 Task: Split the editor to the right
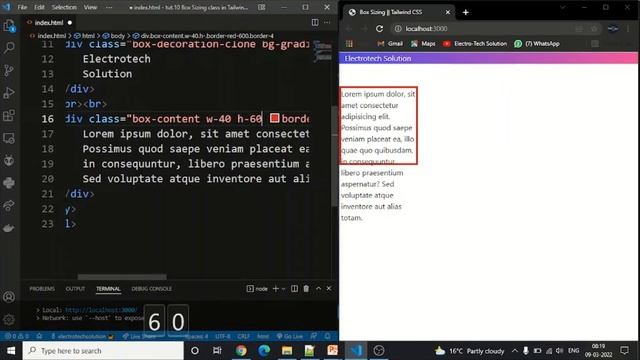315,22
